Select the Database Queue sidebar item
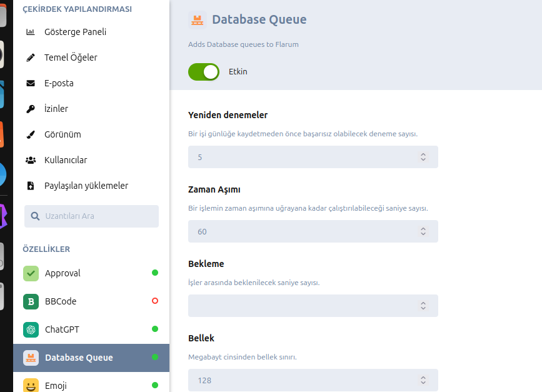Image resolution: width=542 pixels, height=392 pixels. pos(79,358)
